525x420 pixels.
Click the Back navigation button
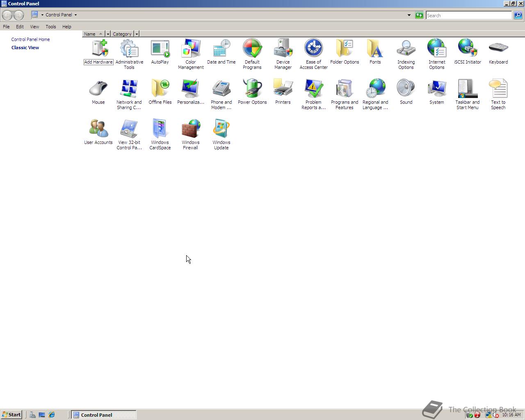pos(7,15)
